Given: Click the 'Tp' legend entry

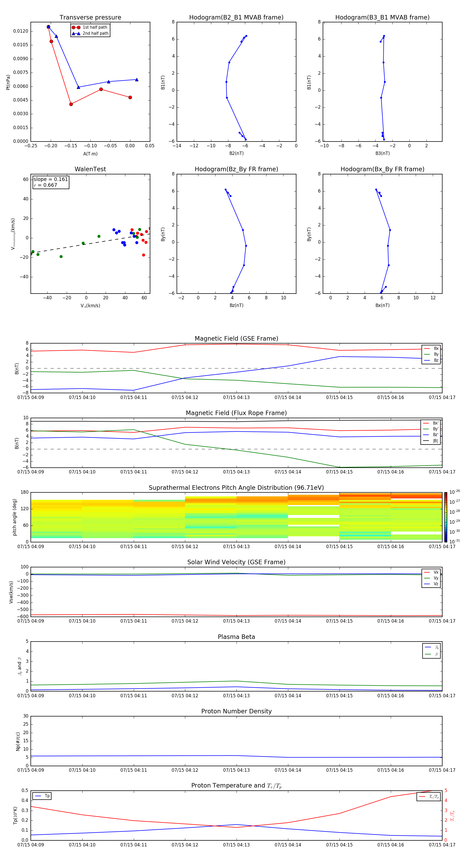Looking at the screenshot, I should click(x=42, y=796).
